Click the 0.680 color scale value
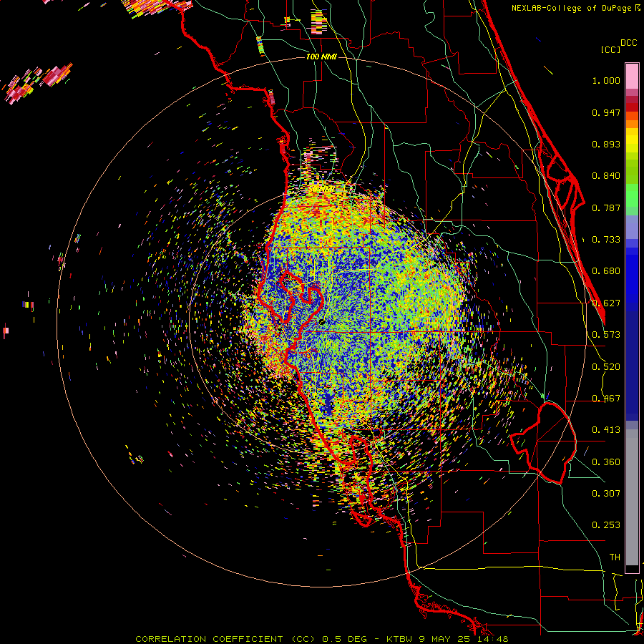644x644 pixels. pyautogui.click(x=606, y=271)
